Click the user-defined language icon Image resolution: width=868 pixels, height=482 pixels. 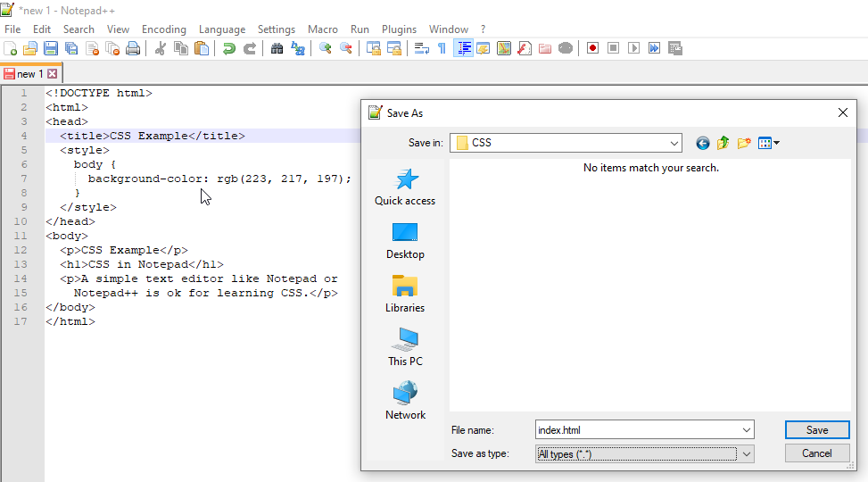[x=484, y=49]
